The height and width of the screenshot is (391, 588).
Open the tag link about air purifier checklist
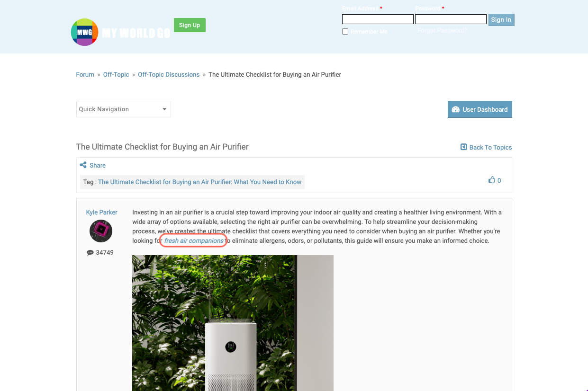[x=200, y=182]
